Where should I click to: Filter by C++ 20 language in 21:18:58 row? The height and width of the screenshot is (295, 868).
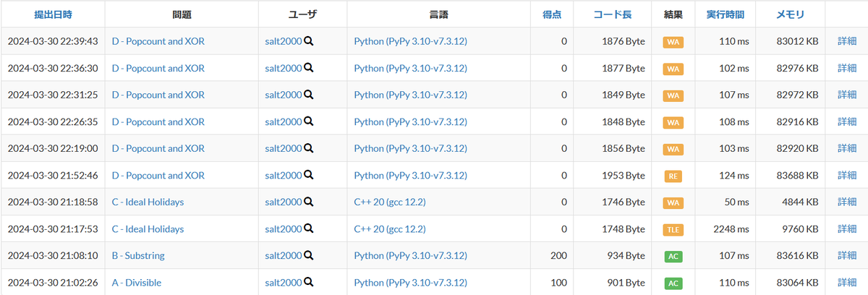[390, 202]
